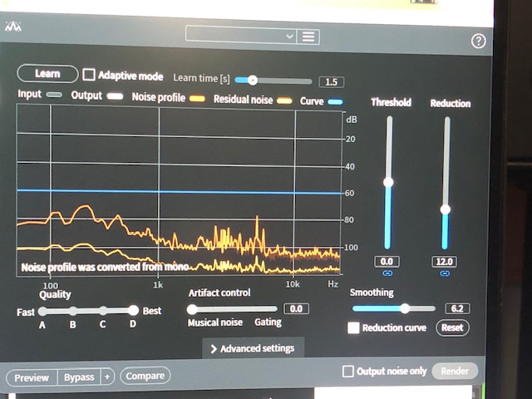Click the Smoothing slider handle
The height and width of the screenshot is (399, 532).
[405, 308]
